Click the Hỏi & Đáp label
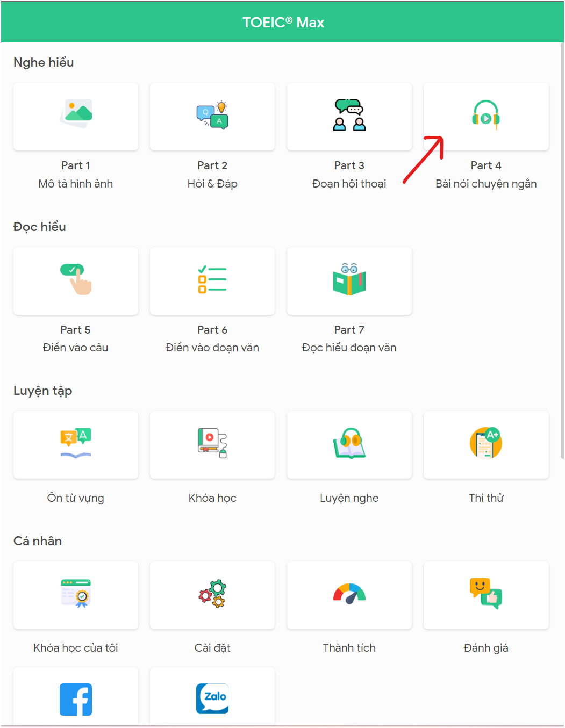 [x=212, y=184]
